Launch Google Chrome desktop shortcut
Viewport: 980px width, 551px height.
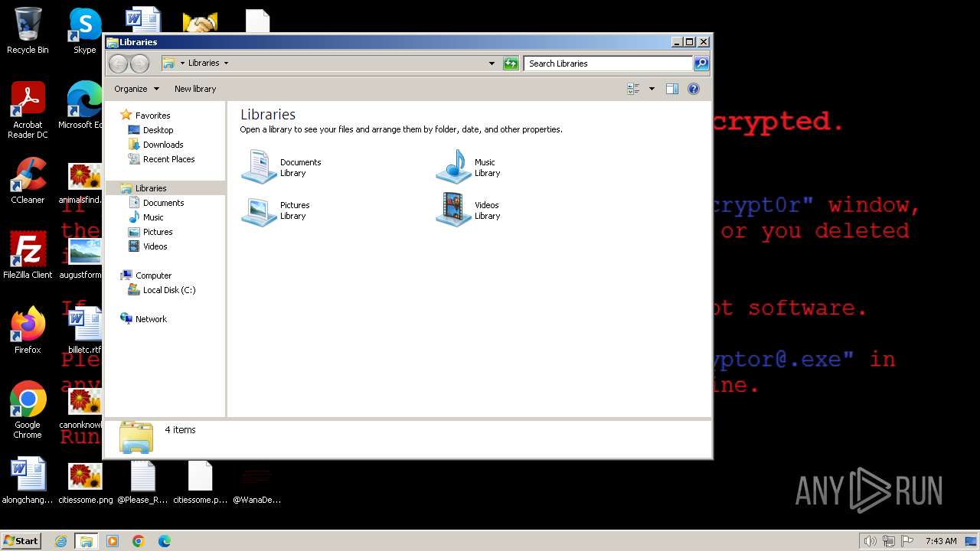click(x=28, y=410)
